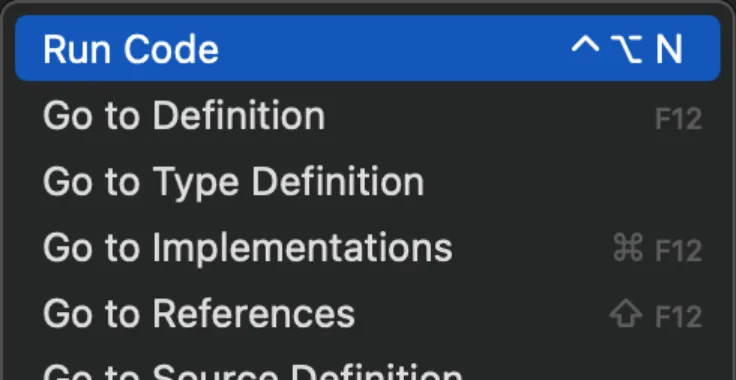The width and height of the screenshot is (736, 380).
Task: Choose Go to Definition from the menu
Action: 368,115
